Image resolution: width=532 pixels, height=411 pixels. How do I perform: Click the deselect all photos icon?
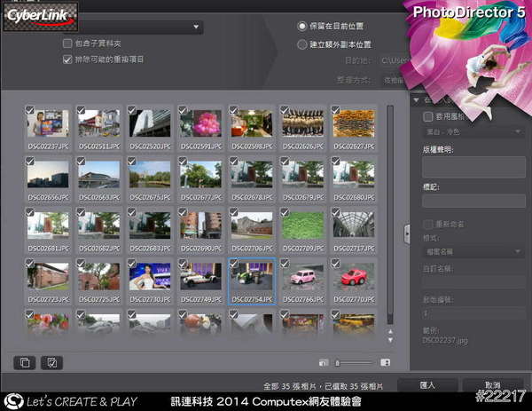tap(24, 361)
